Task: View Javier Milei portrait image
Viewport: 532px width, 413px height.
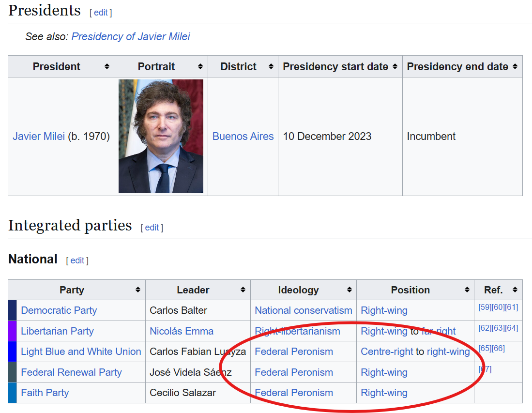Action: 161,136
